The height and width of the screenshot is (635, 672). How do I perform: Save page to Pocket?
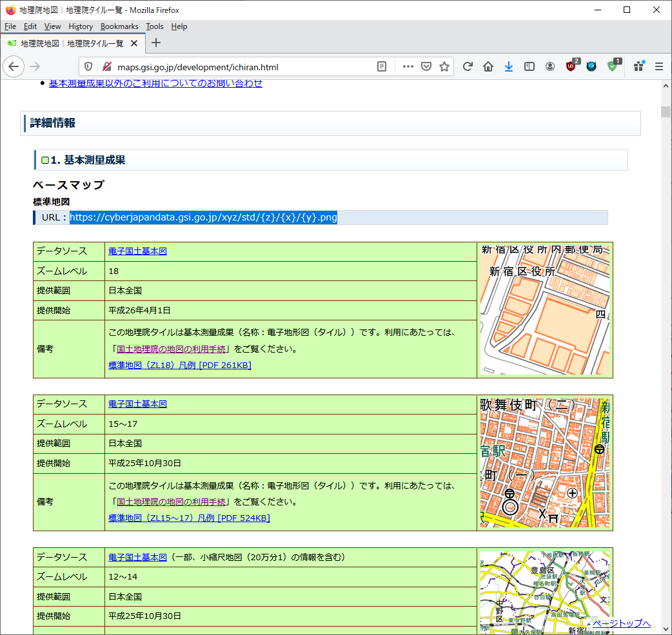426,66
